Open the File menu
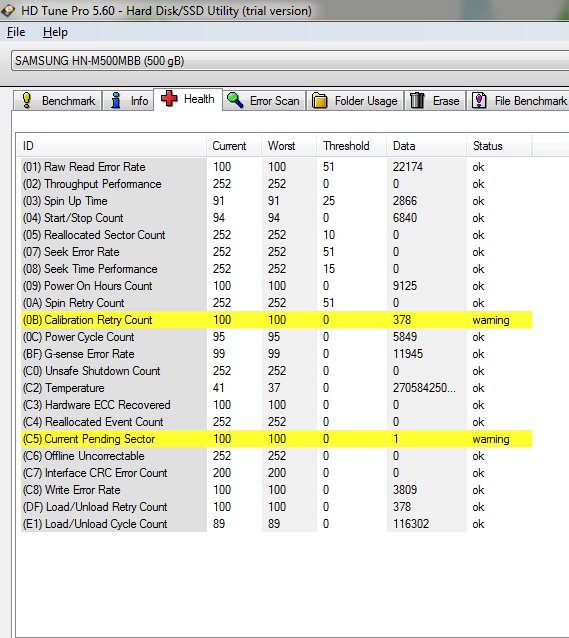The height and width of the screenshot is (638, 569). click(16, 32)
